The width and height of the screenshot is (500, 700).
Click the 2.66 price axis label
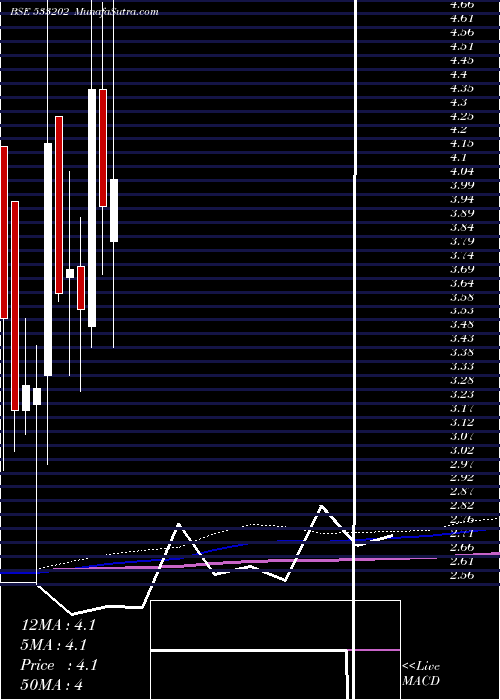pos(462,547)
